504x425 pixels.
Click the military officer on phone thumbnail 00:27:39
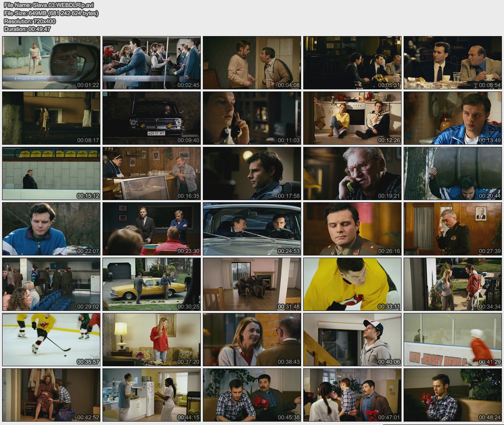(x=453, y=229)
